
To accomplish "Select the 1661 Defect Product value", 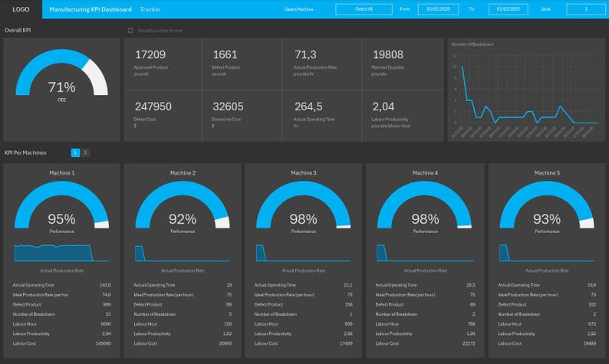I will coord(225,54).
